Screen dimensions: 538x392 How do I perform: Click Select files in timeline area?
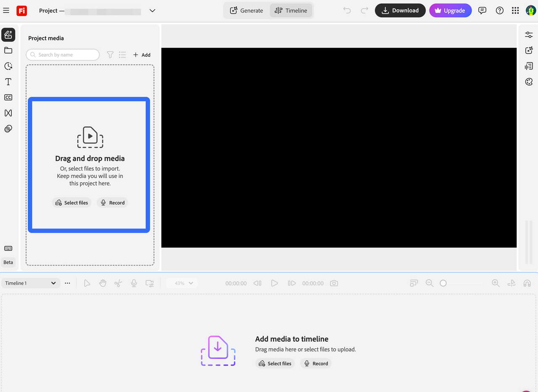point(275,363)
